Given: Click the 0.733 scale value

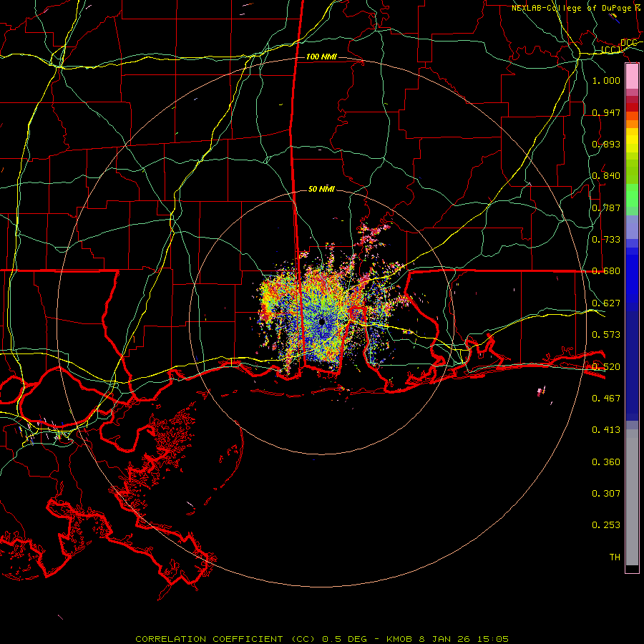Looking at the screenshot, I should pos(606,240).
